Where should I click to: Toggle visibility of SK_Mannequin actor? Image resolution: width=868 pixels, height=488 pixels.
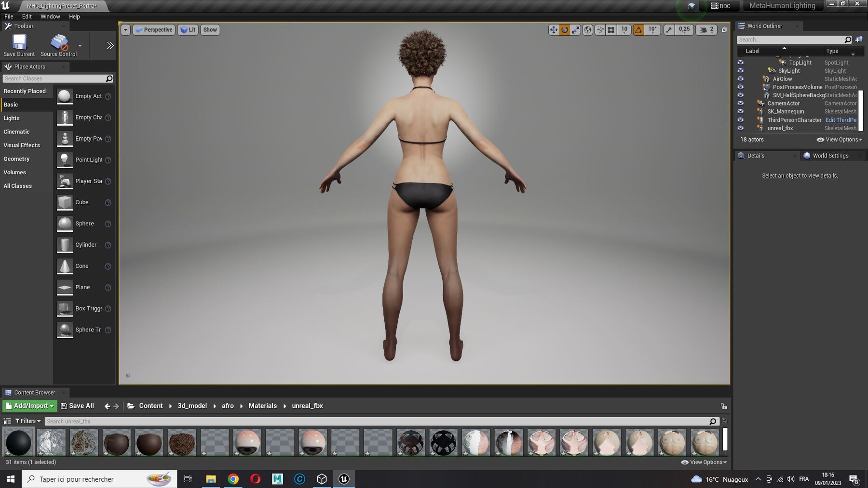(740, 112)
